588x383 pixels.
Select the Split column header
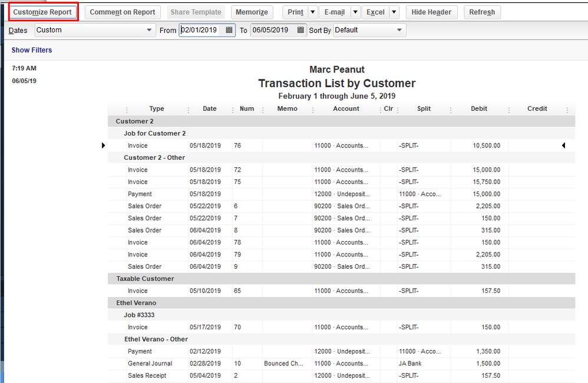(424, 108)
